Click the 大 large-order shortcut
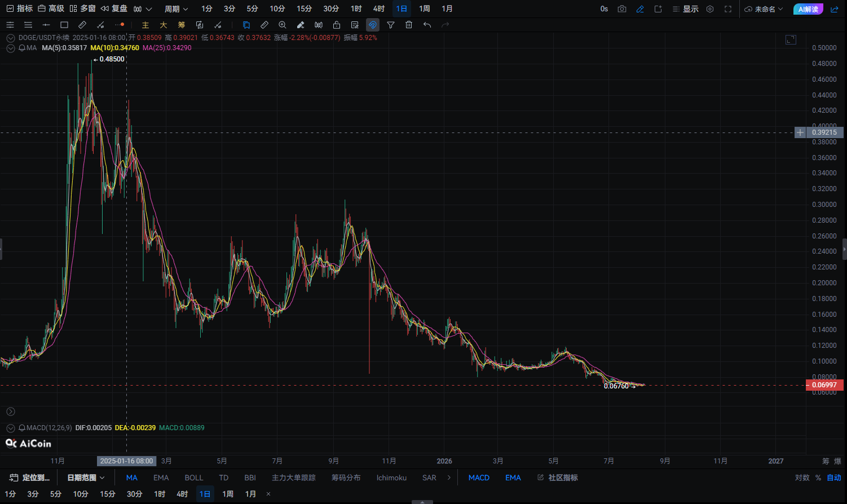The height and width of the screenshot is (504, 847). (164, 25)
